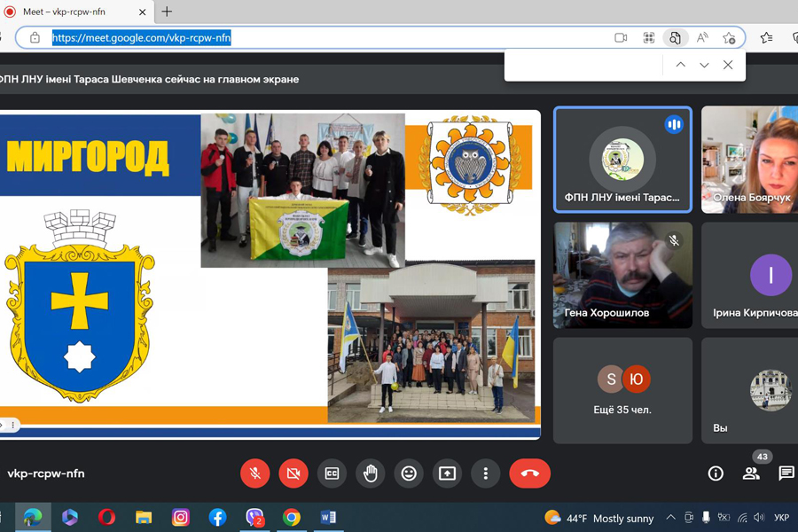Toggle closed captions (CC) button
This screenshot has width=798, height=532.
(332, 473)
